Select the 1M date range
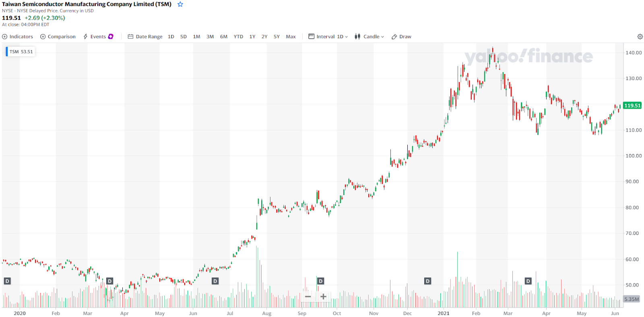Image resolution: width=644 pixels, height=317 pixels. tap(197, 37)
